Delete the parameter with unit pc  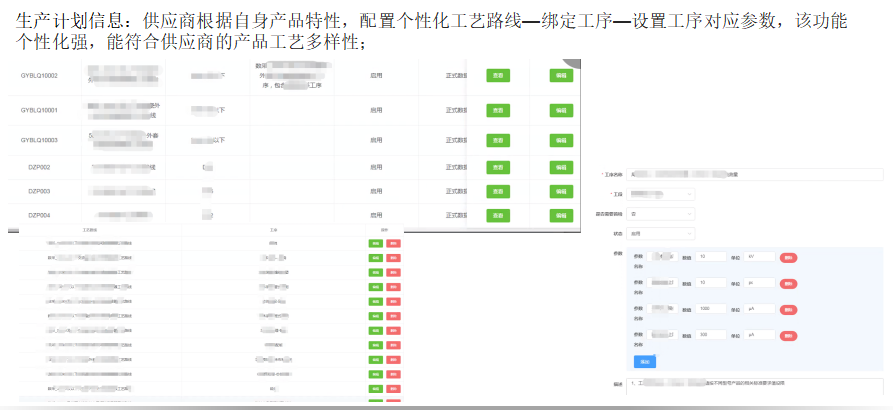tap(788, 284)
